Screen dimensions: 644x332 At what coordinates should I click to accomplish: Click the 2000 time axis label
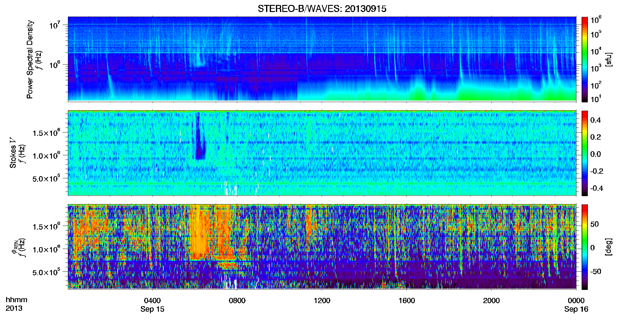(x=491, y=301)
